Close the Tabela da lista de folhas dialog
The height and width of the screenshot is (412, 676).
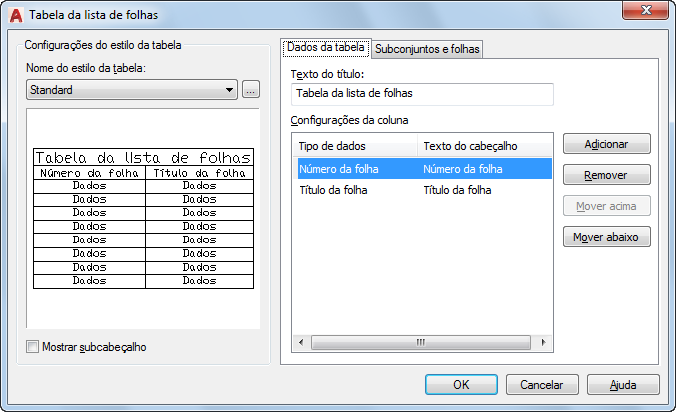coord(645,10)
